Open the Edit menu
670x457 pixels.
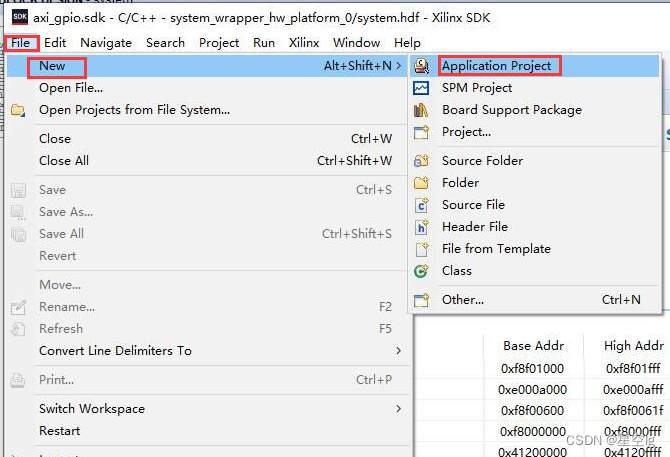coord(55,43)
